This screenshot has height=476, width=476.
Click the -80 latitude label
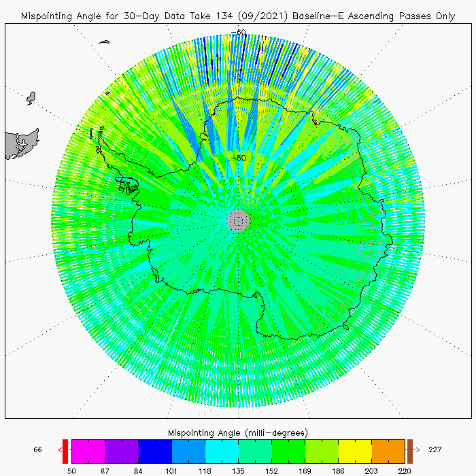239,158
